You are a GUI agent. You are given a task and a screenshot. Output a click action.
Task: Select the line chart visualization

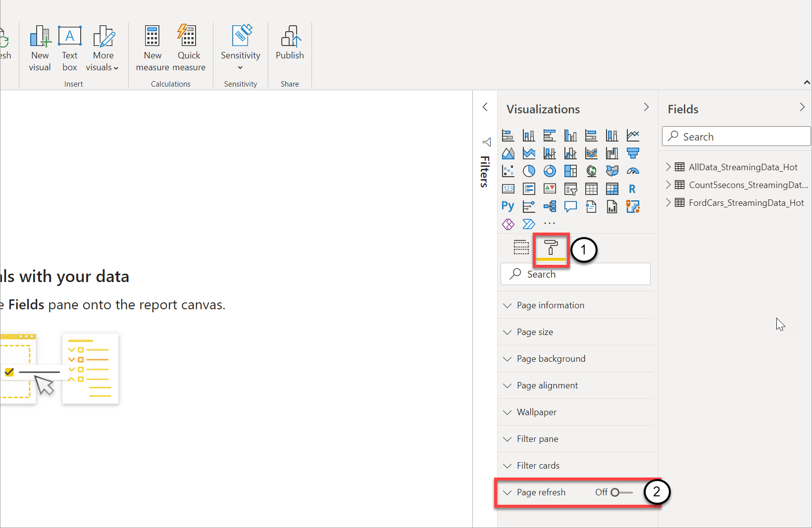tap(633, 135)
